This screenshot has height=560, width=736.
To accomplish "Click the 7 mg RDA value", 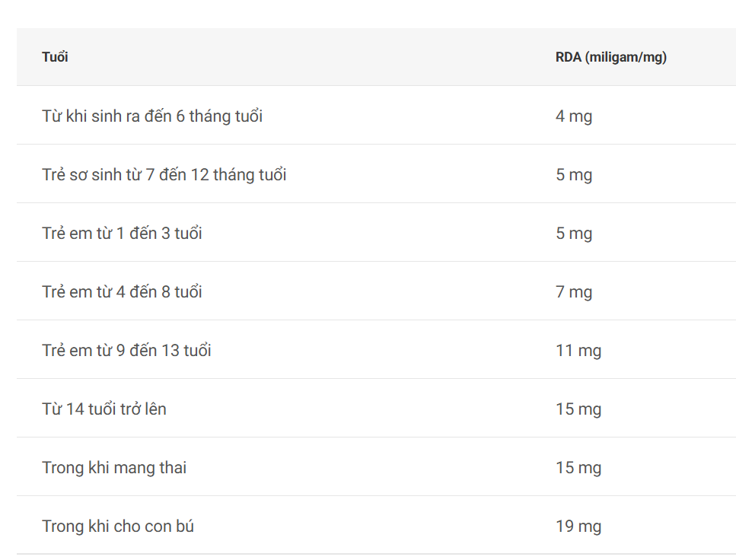I will pyautogui.click(x=573, y=292).
